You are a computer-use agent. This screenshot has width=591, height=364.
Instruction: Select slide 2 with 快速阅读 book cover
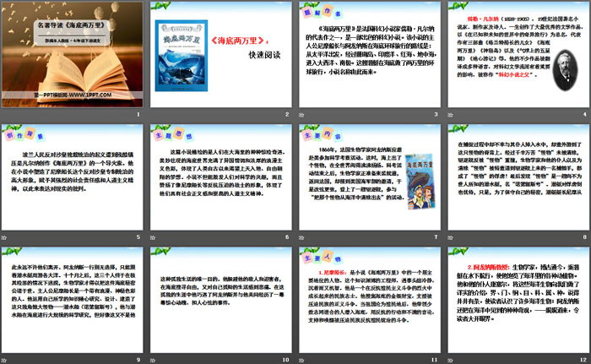tap(221, 54)
